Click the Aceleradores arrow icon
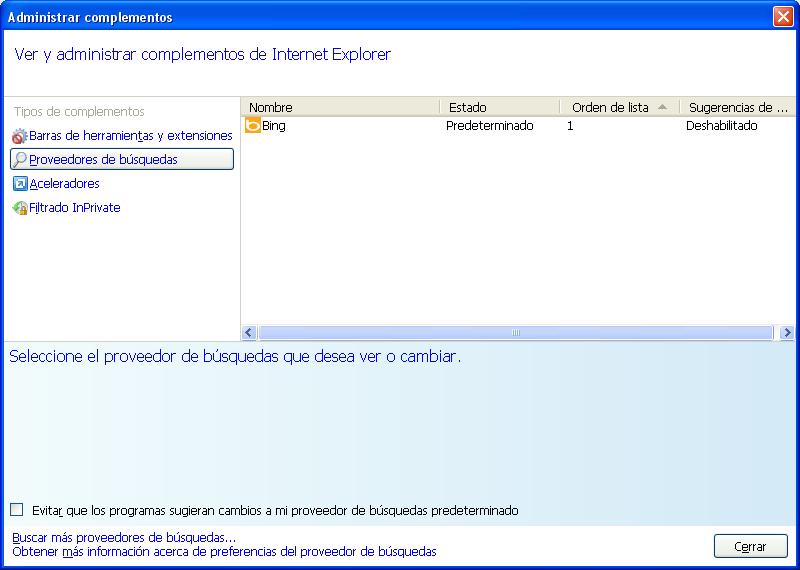Screen dimensions: 800x570 [20, 184]
